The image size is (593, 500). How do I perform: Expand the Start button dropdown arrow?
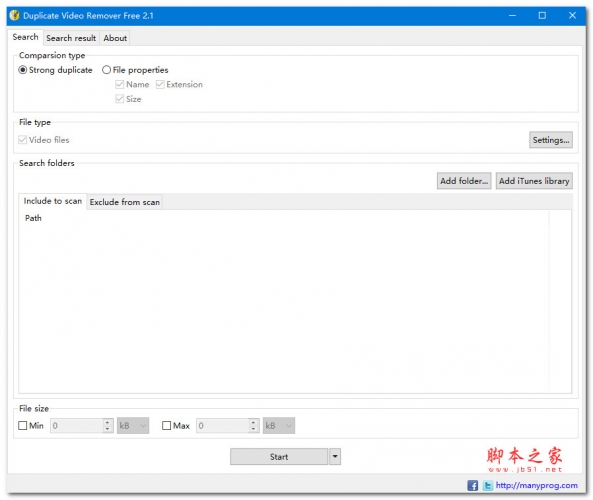coord(335,457)
